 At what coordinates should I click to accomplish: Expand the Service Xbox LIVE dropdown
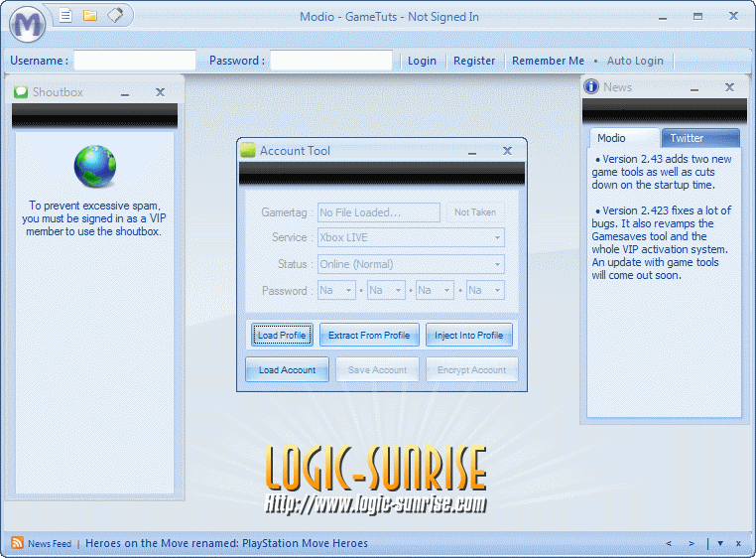coord(497,238)
